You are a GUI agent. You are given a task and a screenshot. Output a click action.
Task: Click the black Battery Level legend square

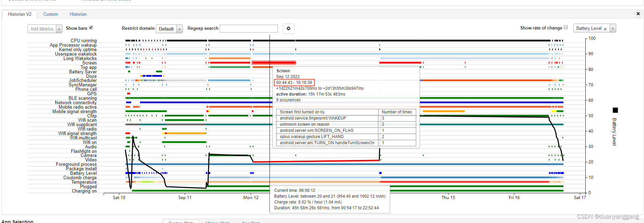[615, 110]
